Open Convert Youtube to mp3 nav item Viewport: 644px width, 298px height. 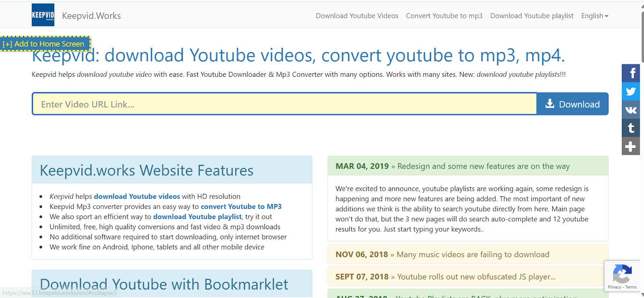[444, 16]
